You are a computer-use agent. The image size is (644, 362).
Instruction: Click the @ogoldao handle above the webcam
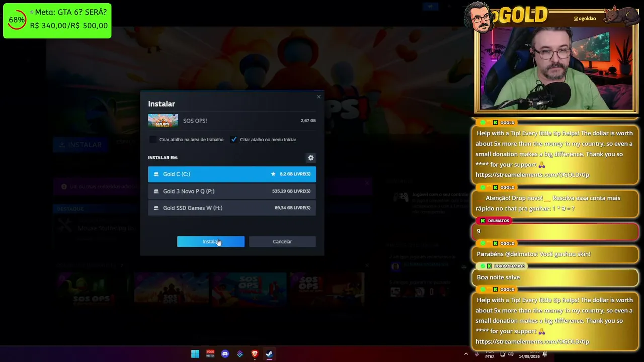click(585, 19)
